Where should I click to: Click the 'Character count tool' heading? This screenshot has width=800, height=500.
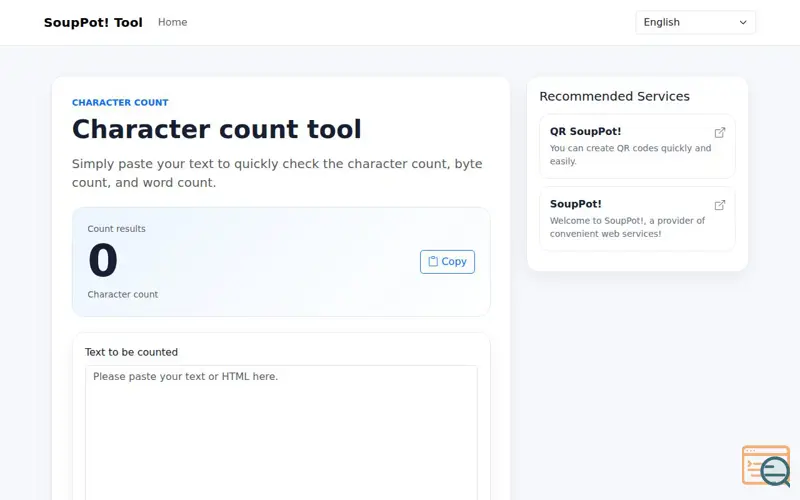click(216, 129)
